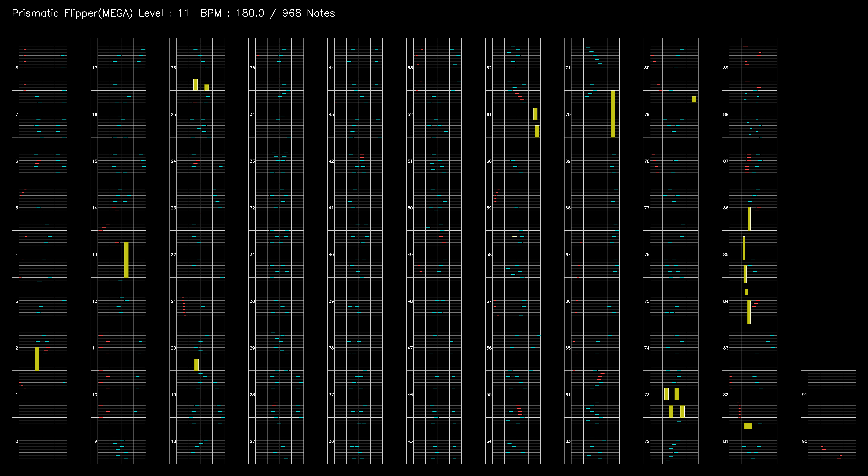Select the tall yellow hold note in measure 70
Image resolution: width=868 pixels, height=476 pixels.
tap(613, 114)
